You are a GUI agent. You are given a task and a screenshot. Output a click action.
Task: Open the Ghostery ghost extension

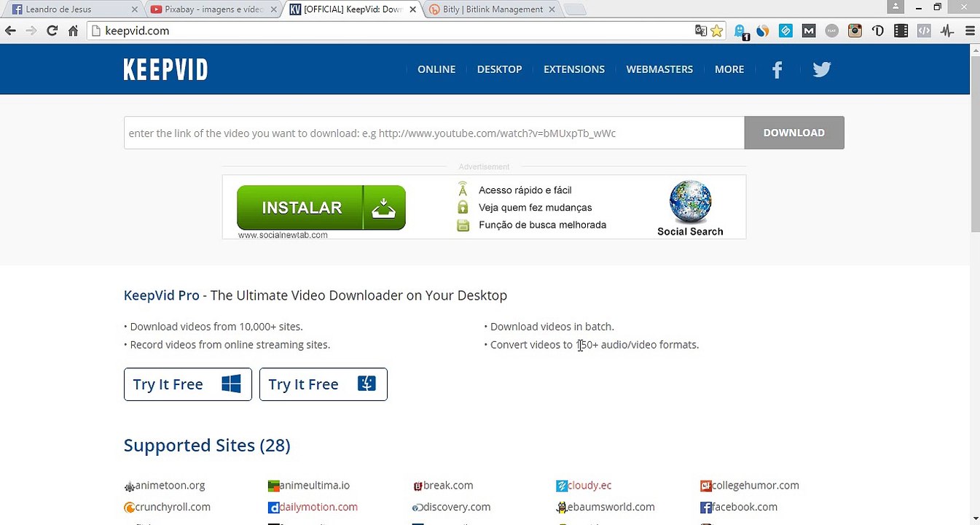coord(742,31)
